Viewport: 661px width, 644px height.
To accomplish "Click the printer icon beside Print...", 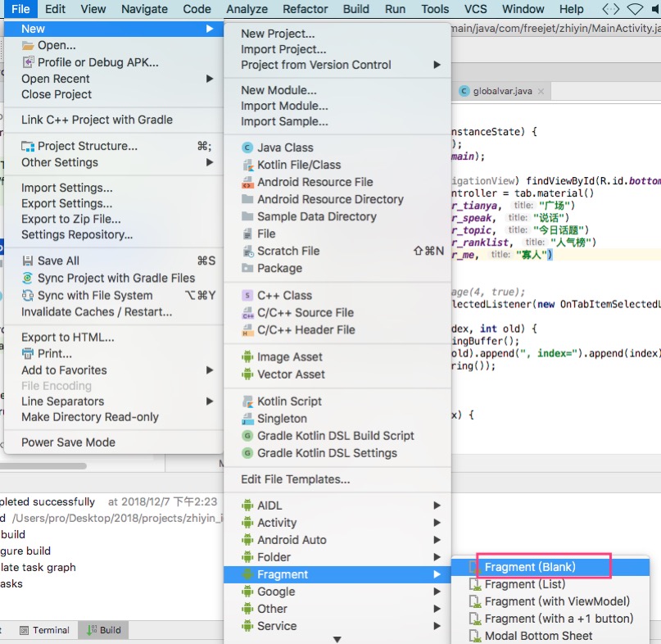I will click(x=28, y=353).
